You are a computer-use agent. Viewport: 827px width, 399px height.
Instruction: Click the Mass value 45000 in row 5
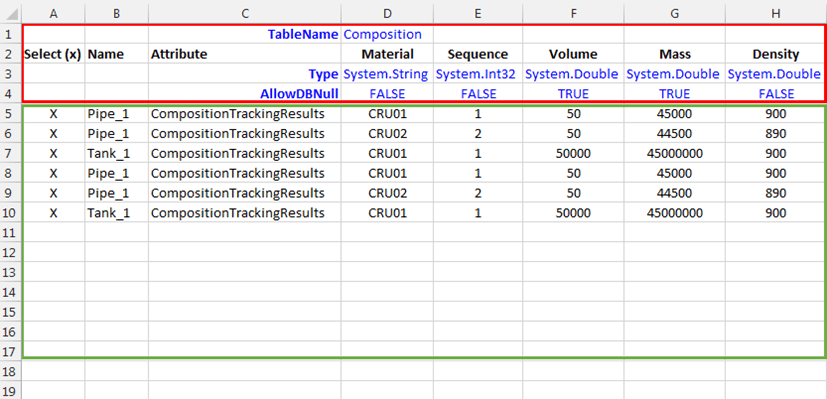click(675, 114)
